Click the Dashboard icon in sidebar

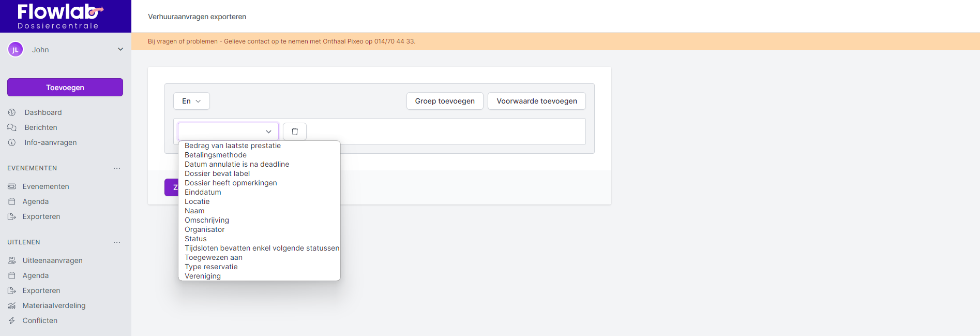(12, 112)
